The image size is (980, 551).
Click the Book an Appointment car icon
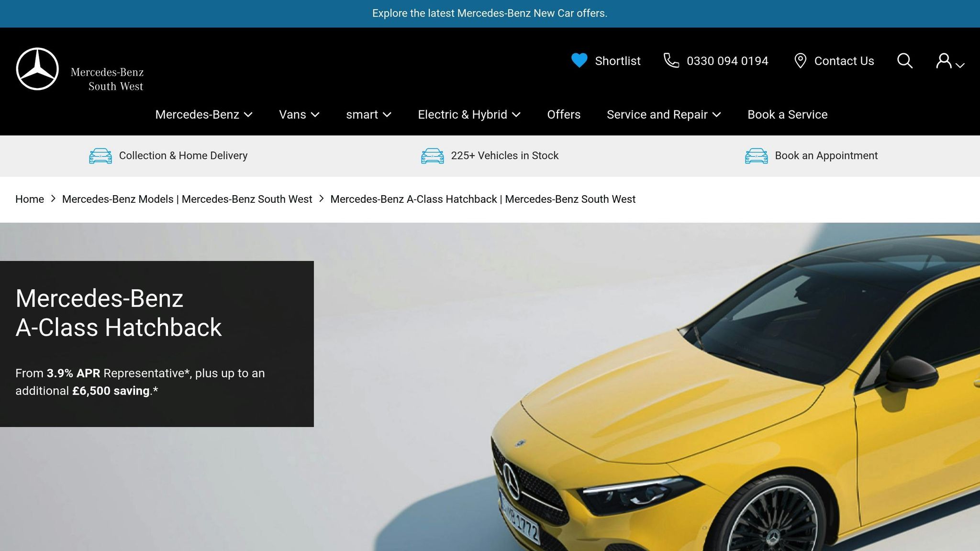tap(756, 156)
